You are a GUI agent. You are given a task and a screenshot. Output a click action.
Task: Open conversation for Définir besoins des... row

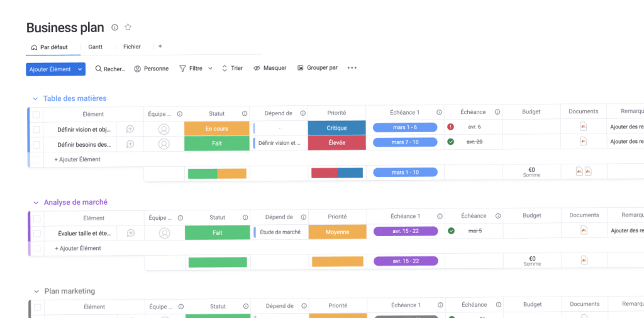point(130,144)
